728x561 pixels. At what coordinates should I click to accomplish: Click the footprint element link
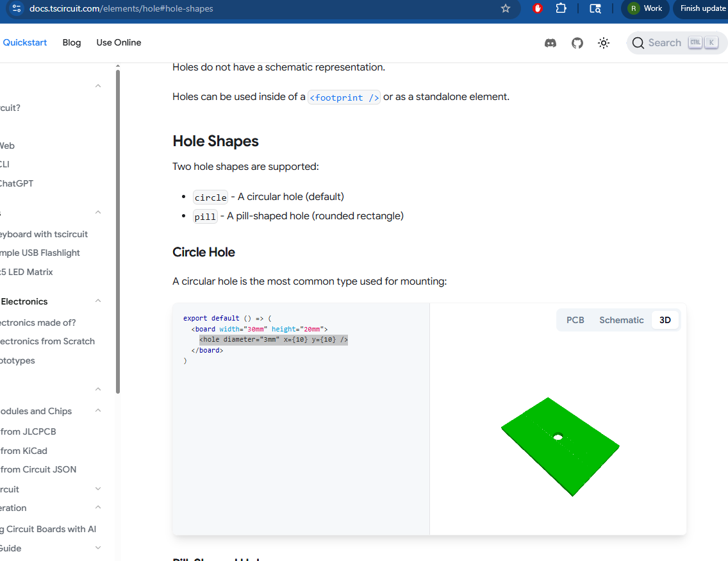[x=344, y=97]
